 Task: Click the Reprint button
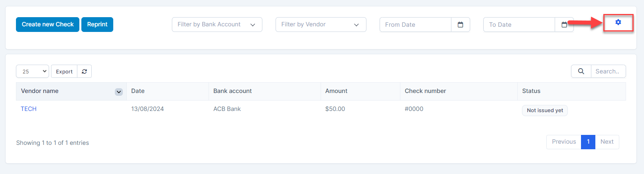[97, 25]
